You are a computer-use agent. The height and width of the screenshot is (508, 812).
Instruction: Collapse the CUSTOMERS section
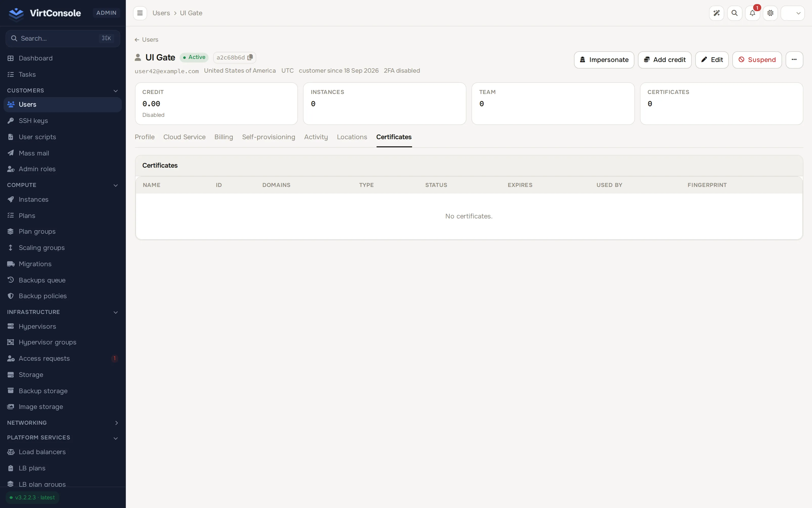point(63,91)
